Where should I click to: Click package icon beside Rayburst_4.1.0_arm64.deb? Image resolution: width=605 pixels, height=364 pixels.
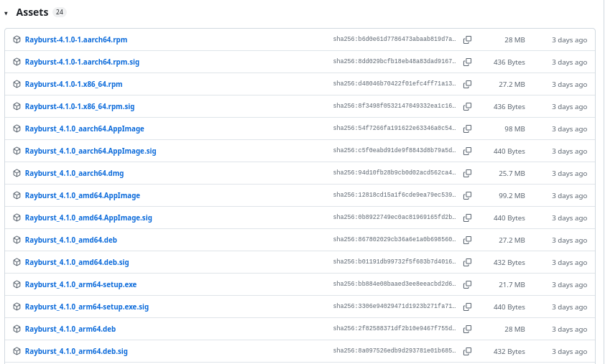17,329
